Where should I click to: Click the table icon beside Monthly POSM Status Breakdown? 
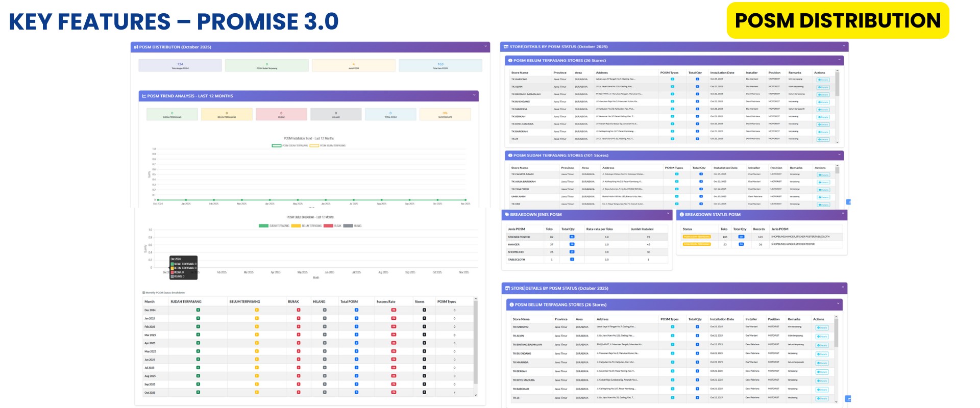click(x=143, y=293)
